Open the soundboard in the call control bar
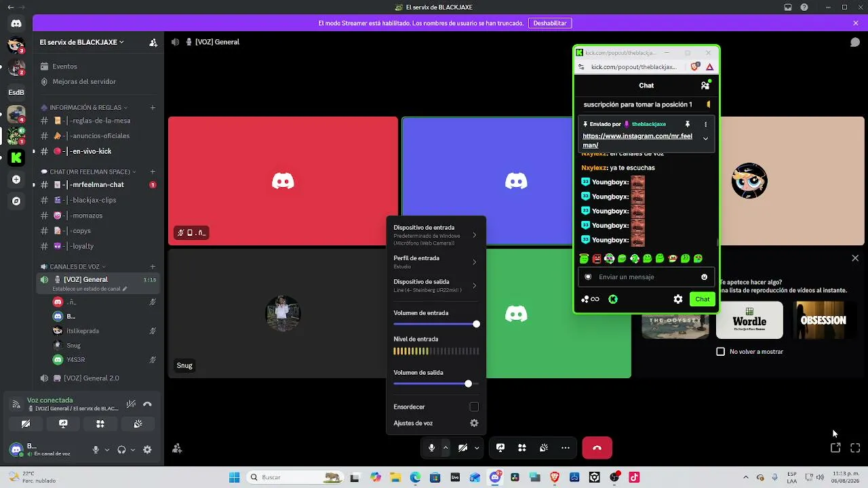Screen dimensions: 868x488 [x=544, y=448]
